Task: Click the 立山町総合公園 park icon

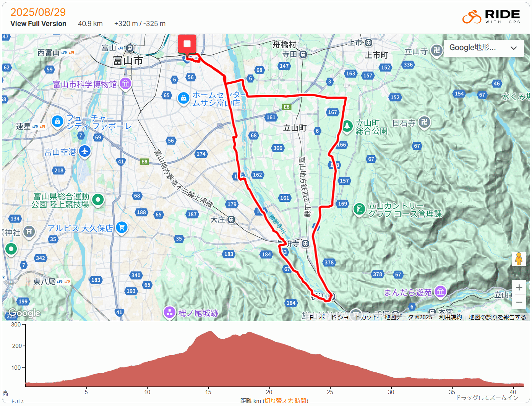Action: (347, 126)
